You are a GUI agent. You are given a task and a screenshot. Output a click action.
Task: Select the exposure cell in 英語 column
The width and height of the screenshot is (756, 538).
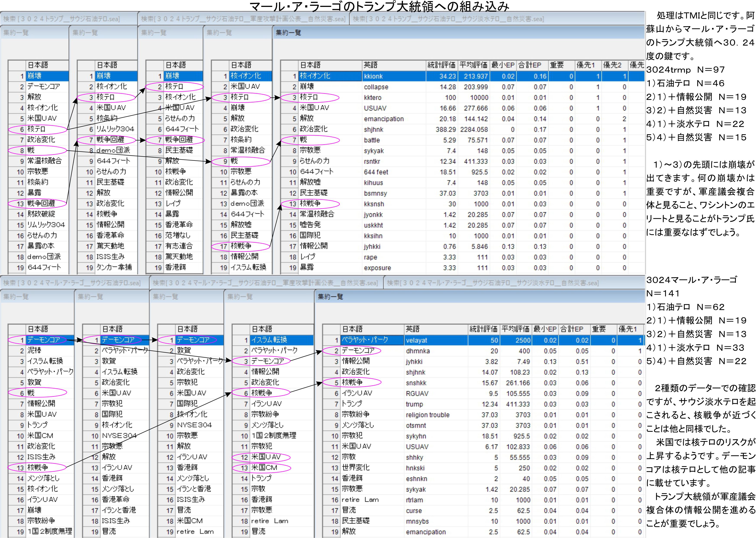[x=377, y=268]
